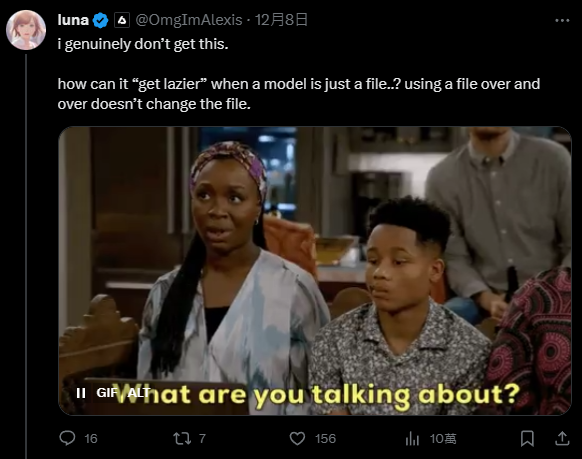The image size is (582, 459).
Task: Click the 156 likes count
Action: 325,439
